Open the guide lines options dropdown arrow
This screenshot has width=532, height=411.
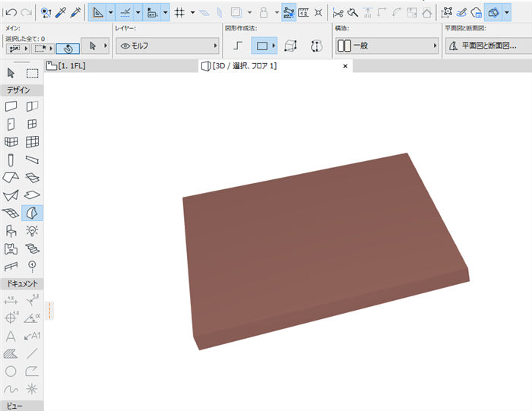(x=111, y=13)
